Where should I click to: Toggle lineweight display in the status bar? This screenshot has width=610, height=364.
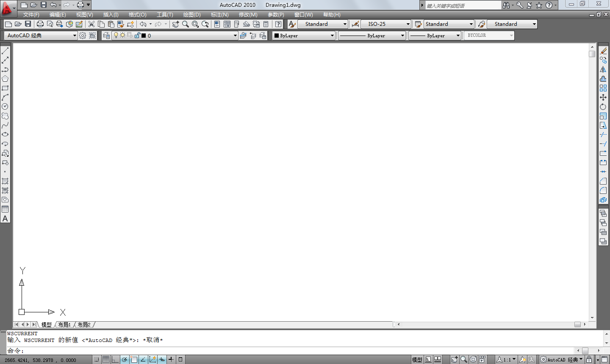171,359
